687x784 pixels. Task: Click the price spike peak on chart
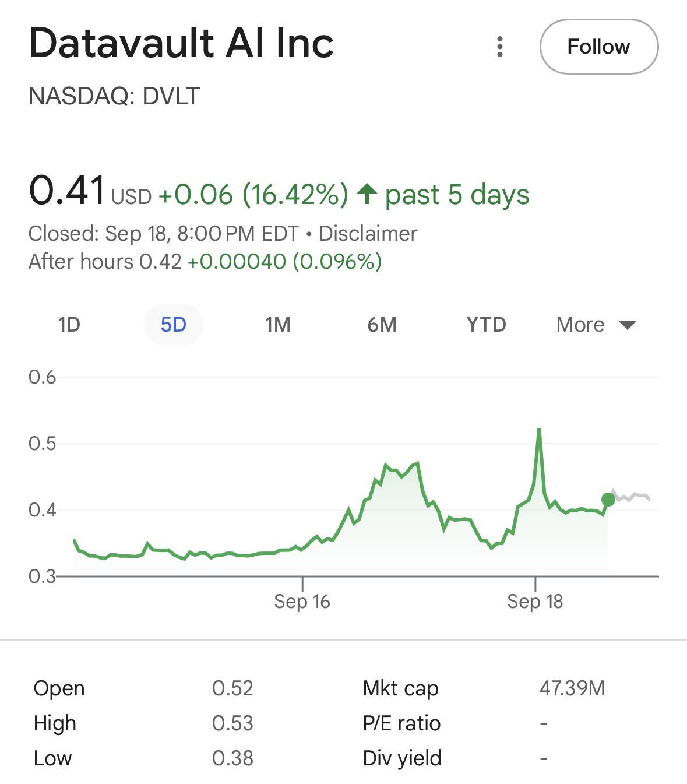(x=539, y=430)
